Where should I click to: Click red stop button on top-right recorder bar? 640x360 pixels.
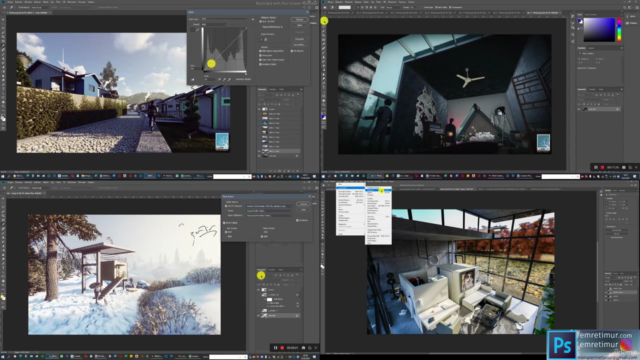tap(602, 167)
